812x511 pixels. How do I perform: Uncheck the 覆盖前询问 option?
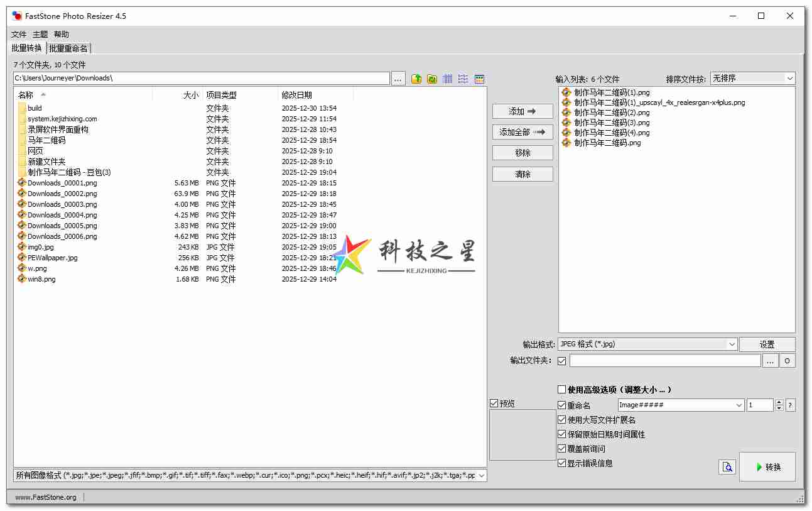561,449
